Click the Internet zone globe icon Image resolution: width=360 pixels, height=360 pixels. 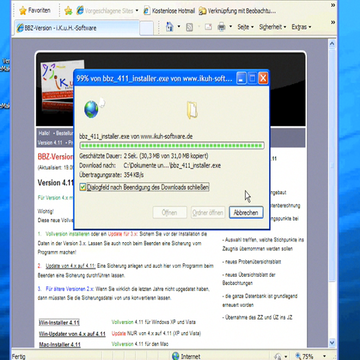175,356
